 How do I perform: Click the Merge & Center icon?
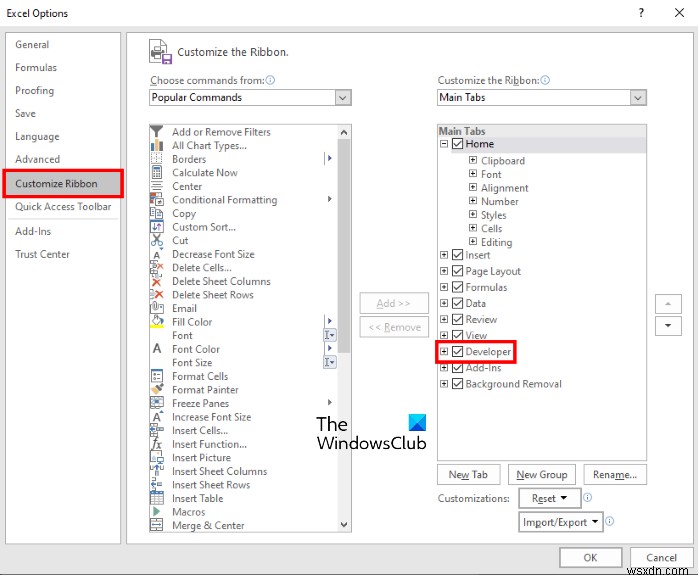click(x=156, y=525)
